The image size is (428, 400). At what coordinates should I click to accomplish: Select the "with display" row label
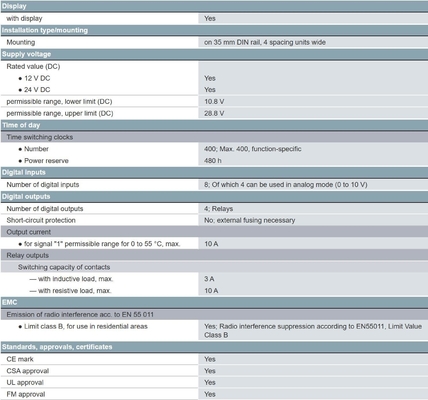click(24, 19)
